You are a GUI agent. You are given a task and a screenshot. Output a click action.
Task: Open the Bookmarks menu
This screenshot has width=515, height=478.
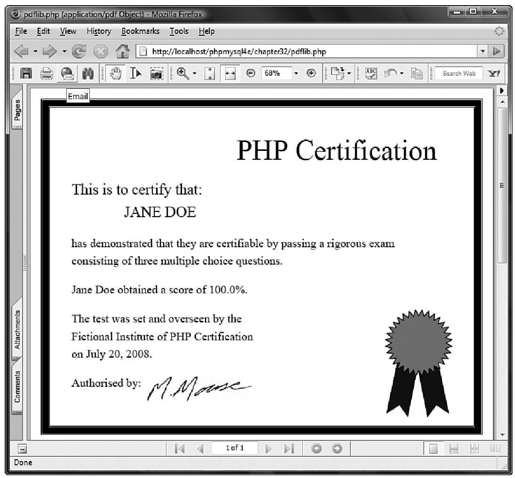pyautogui.click(x=140, y=31)
